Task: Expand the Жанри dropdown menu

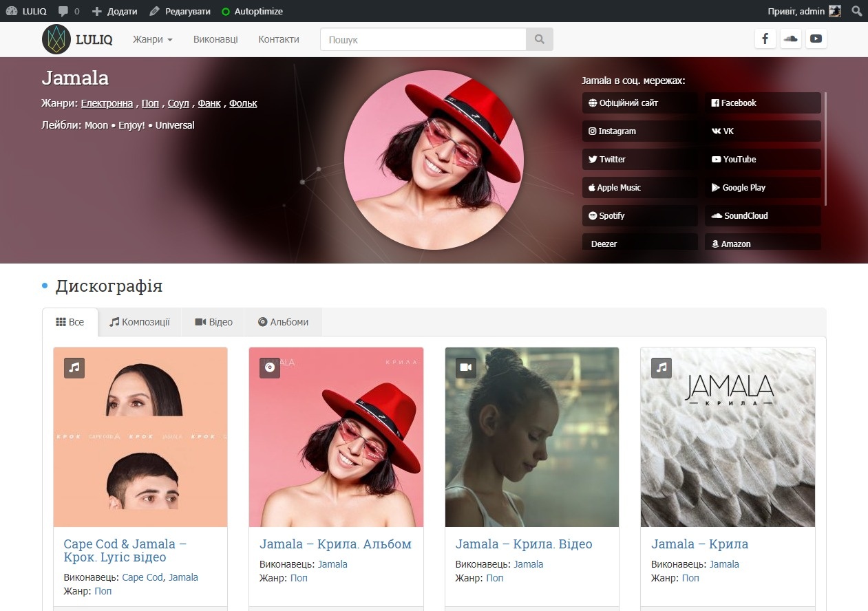Action: point(153,39)
